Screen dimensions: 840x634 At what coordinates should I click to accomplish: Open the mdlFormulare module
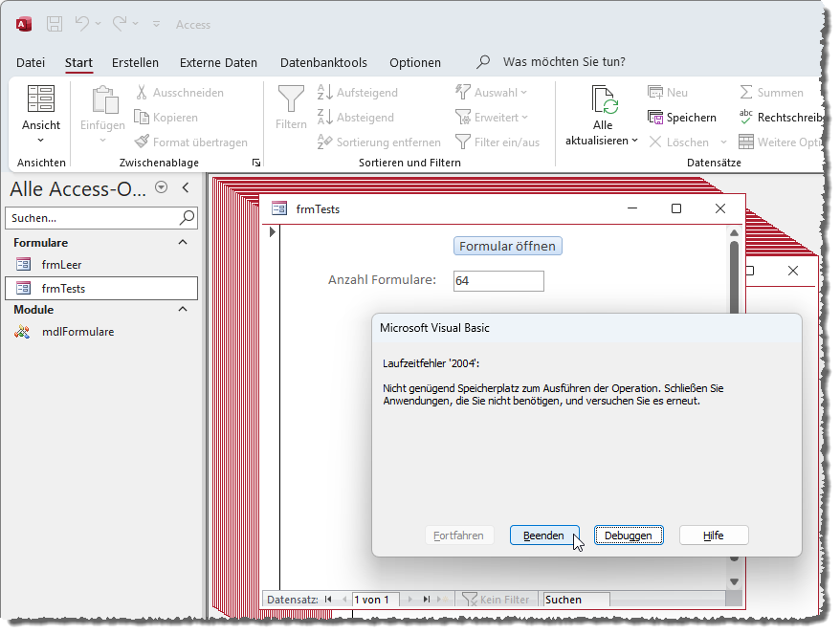tap(77, 332)
